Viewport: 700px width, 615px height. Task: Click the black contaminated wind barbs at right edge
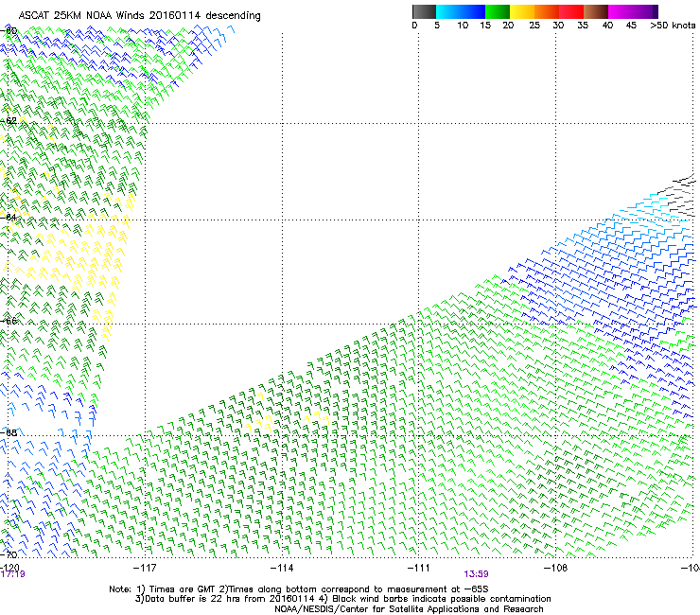[x=677, y=197]
